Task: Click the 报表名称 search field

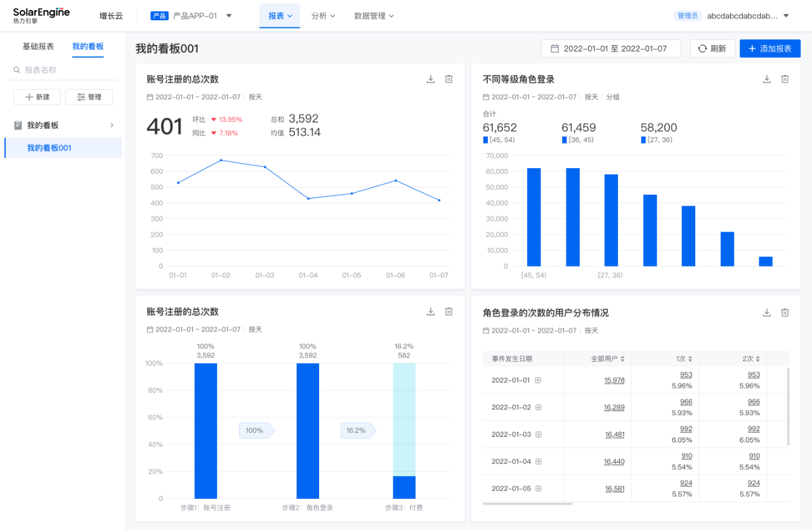Action: click(67, 70)
